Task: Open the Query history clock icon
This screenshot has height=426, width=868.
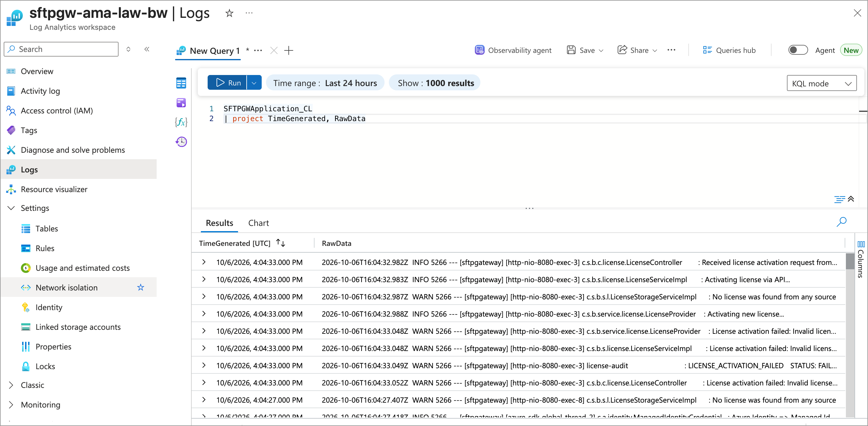Action: pyautogui.click(x=181, y=142)
